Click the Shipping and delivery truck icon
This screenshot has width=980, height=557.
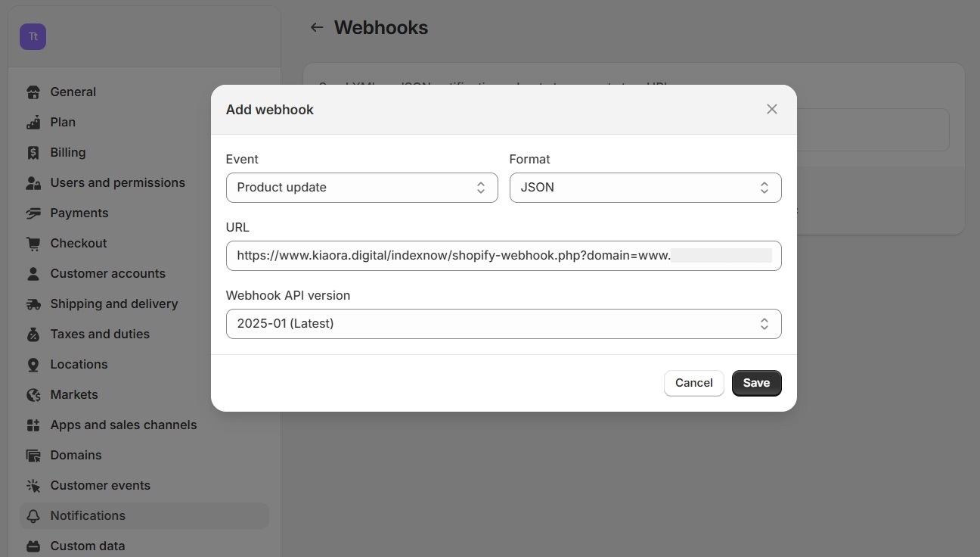tap(33, 303)
